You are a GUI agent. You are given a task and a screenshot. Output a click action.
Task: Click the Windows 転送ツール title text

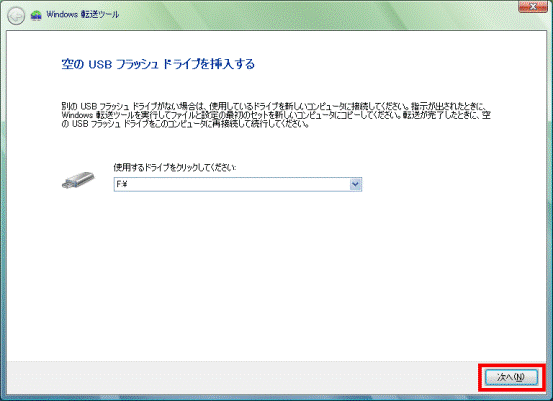[x=83, y=14]
